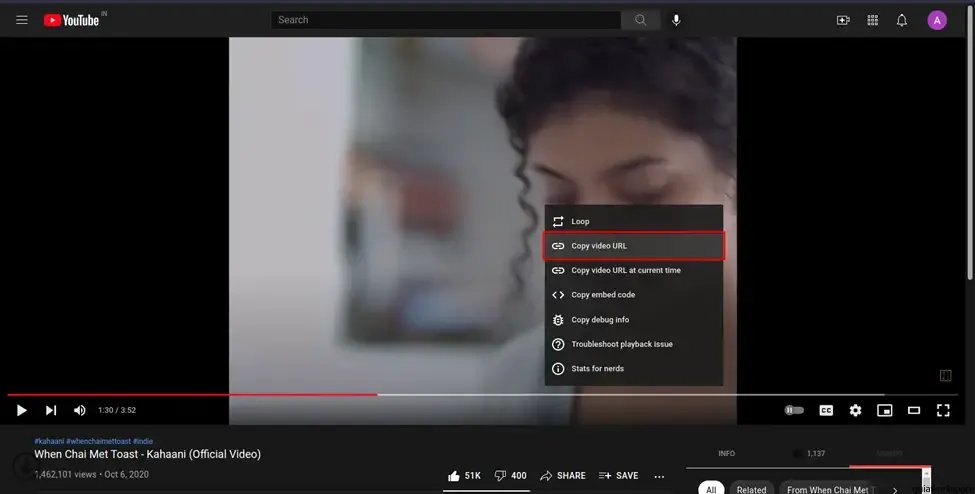
Task: Select Loop in the context menu
Action: point(634,221)
